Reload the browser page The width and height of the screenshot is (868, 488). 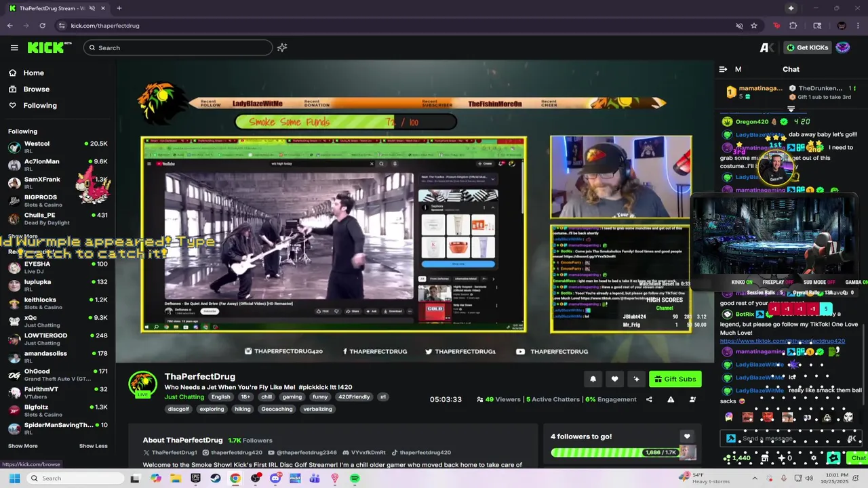coord(42,26)
